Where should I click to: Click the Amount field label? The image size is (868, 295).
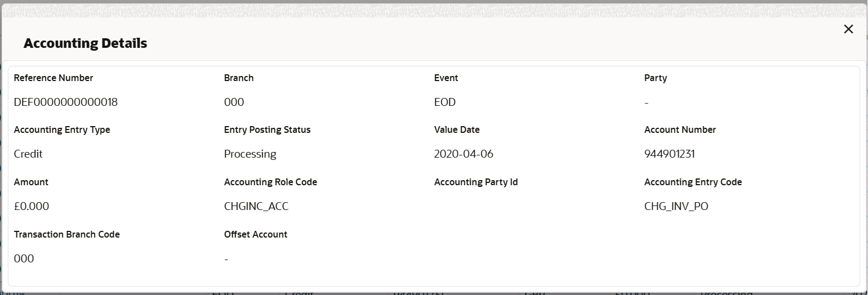[x=31, y=182]
